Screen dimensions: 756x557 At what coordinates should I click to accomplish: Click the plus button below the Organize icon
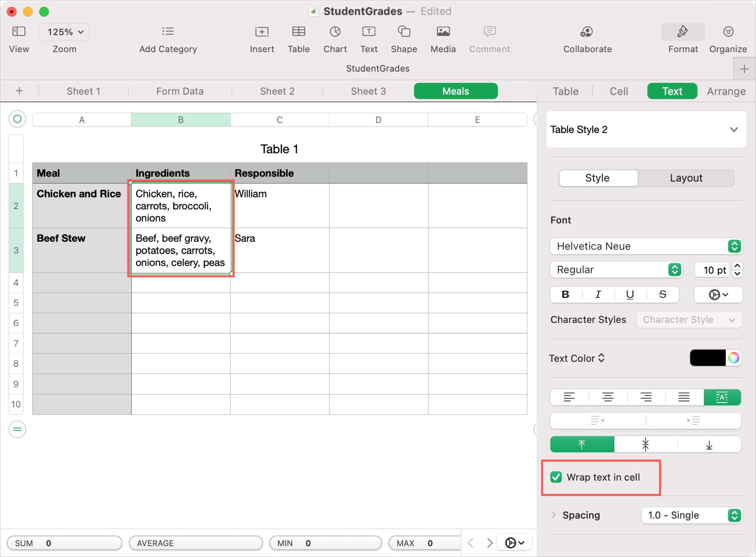tap(744, 69)
